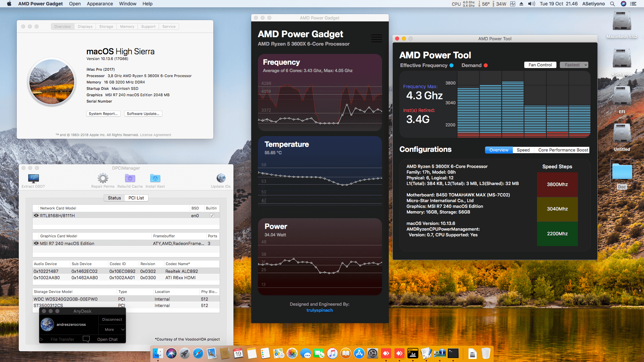Open trulyspinach link in Power Gadget
Viewport: 644px width, 362px height.
[320, 310]
